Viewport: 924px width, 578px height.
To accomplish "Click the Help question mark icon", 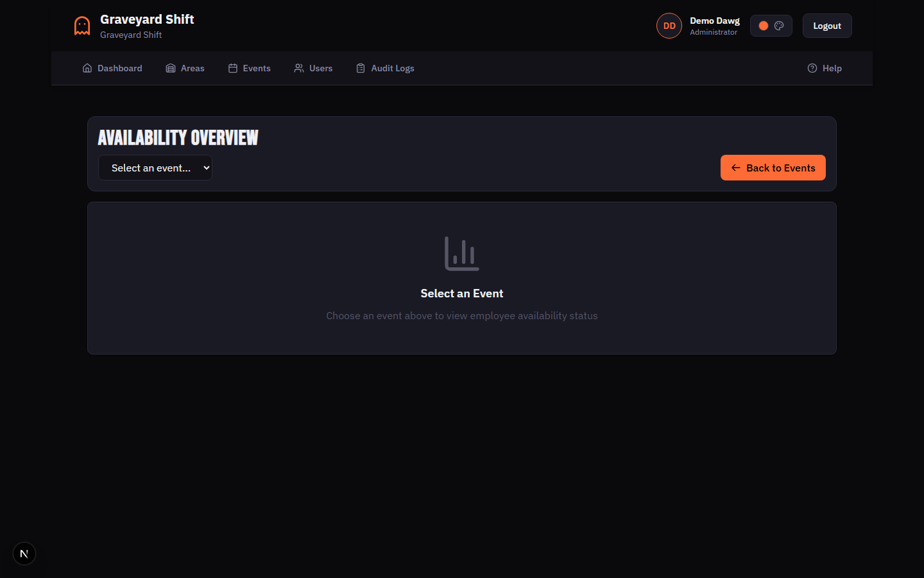I will pyautogui.click(x=812, y=67).
